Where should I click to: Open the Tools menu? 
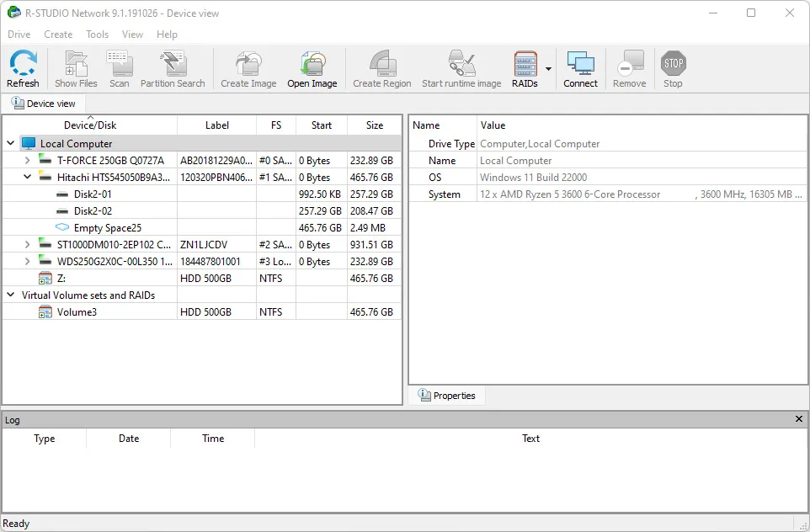(x=97, y=34)
